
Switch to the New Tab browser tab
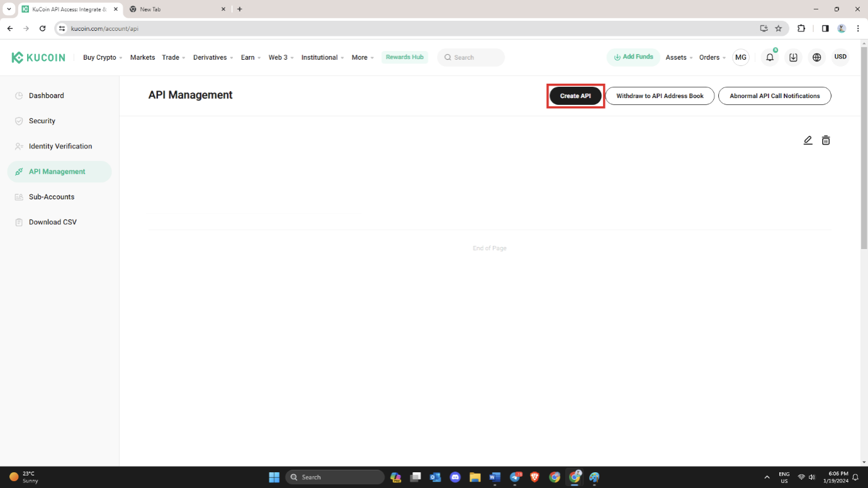click(x=176, y=9)
